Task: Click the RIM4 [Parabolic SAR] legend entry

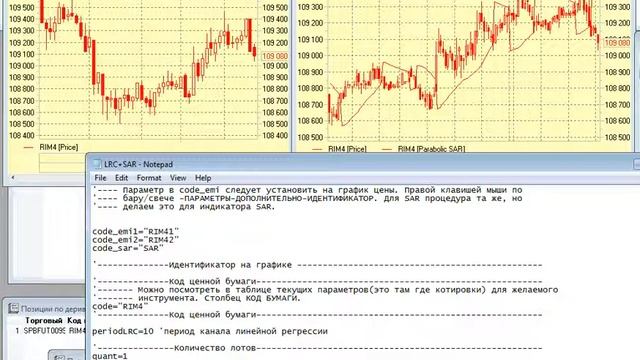Action: [431, 149]
